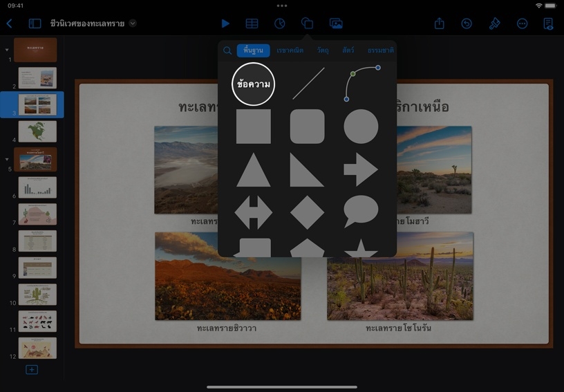This screenshot has width=564, height=392.
Task: Collapse the slide 5 group triangle
Action: (x=8, y=159)
